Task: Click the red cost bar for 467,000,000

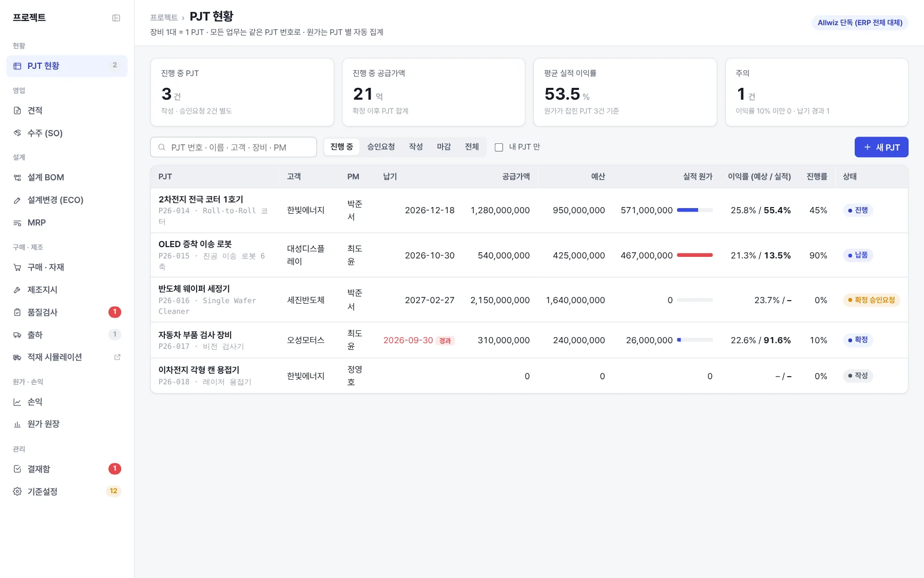Action: click(695, 255)
